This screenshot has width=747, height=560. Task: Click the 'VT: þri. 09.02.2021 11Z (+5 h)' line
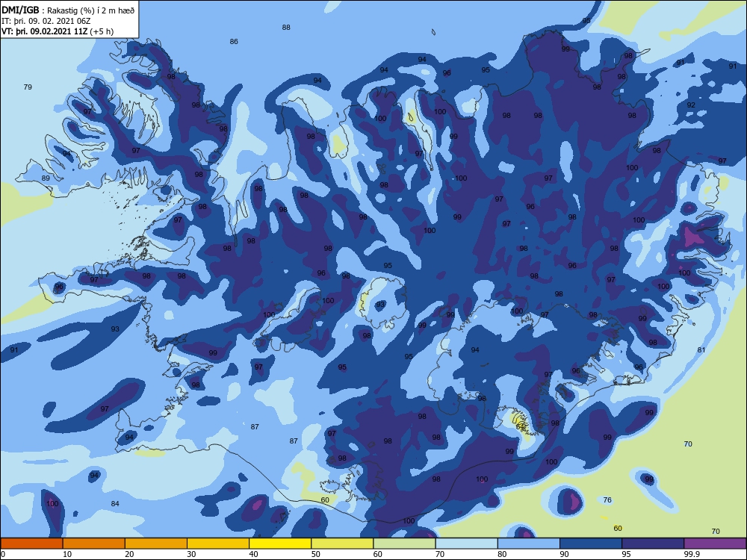coord(58,31)
